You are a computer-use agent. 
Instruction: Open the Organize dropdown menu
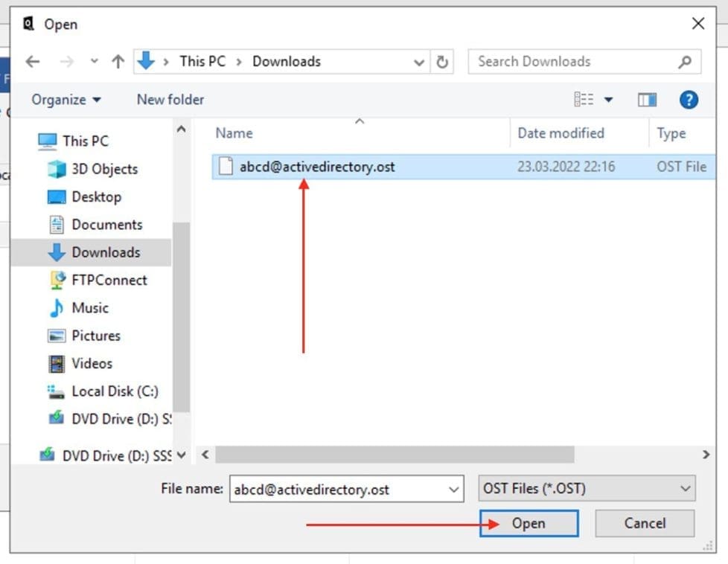66,100
